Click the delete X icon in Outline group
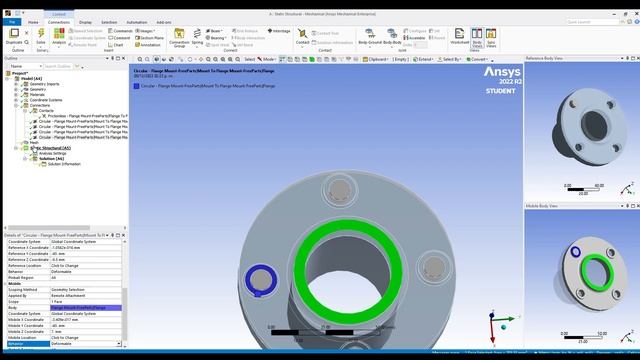 pyautogui.click(x=27, y=33)
